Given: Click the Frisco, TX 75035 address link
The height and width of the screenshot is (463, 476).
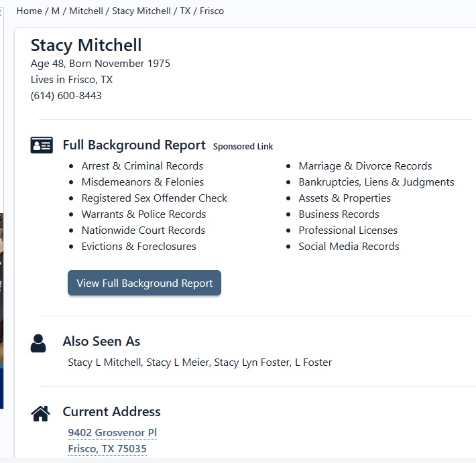Looking at the screenshot, I should coord(107,448).
